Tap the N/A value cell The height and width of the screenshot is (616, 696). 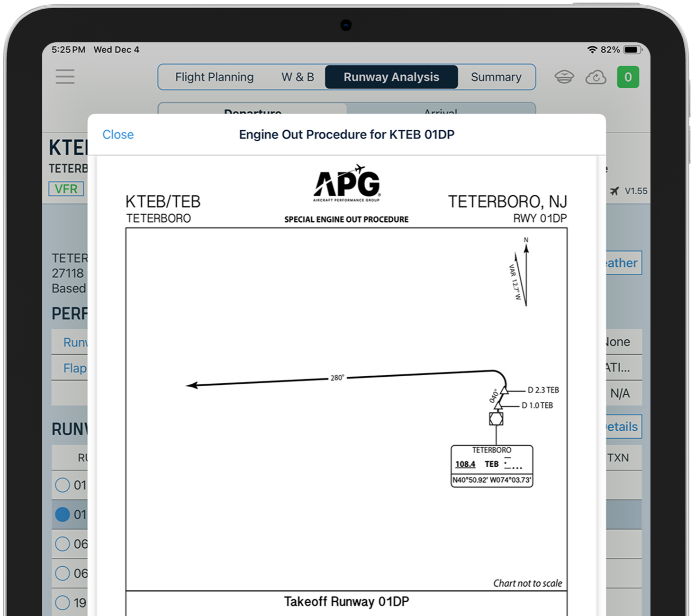620,393
